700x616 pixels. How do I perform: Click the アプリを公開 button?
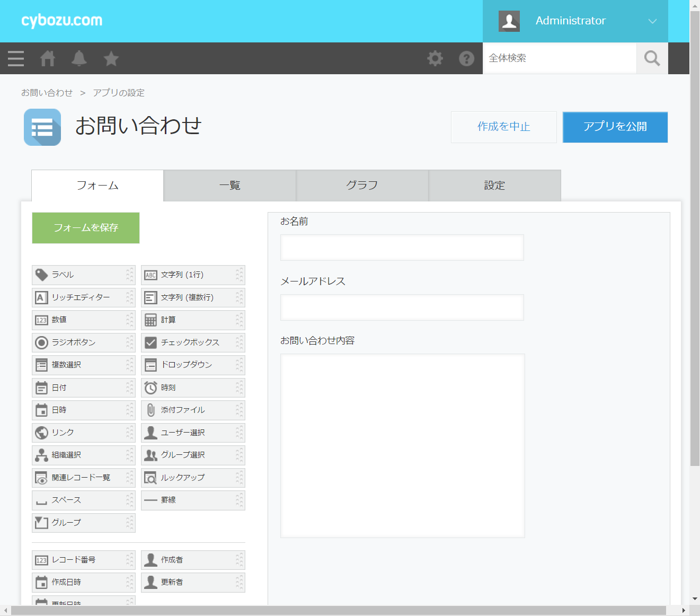tap(615, 127)
